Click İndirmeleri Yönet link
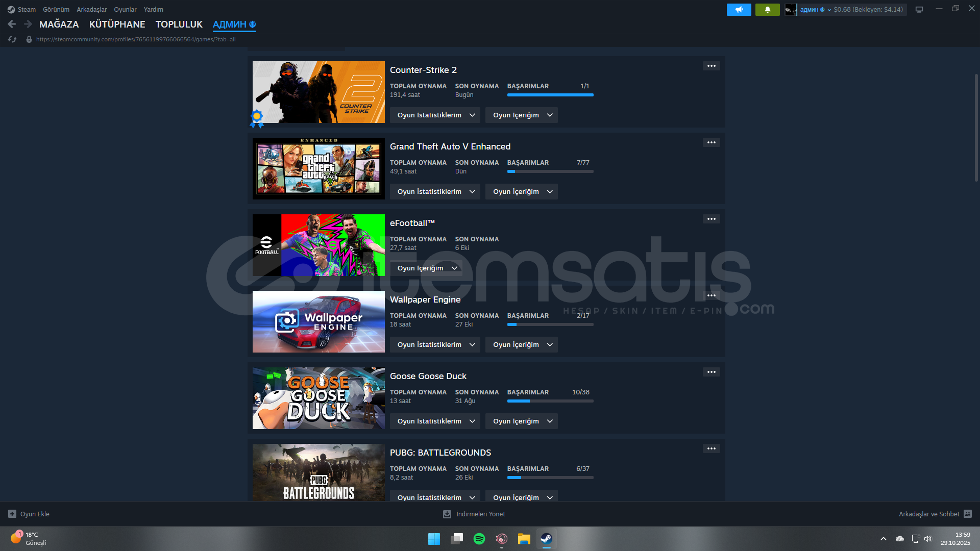The width and height of the screenshot is (980, 551). click(x=480, y=514)
